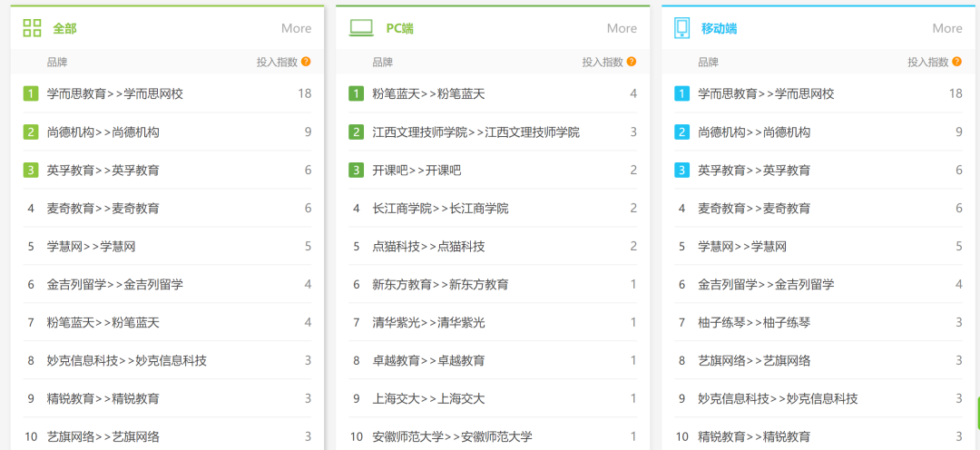Click the grid icon beside 全部
This screenshot has height=450, width=980.
(x=32, y=28)
